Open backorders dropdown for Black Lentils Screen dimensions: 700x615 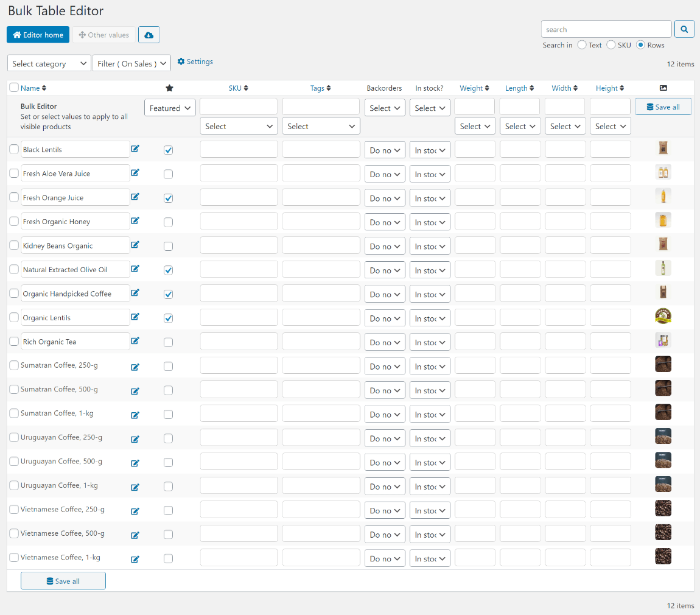385,150
